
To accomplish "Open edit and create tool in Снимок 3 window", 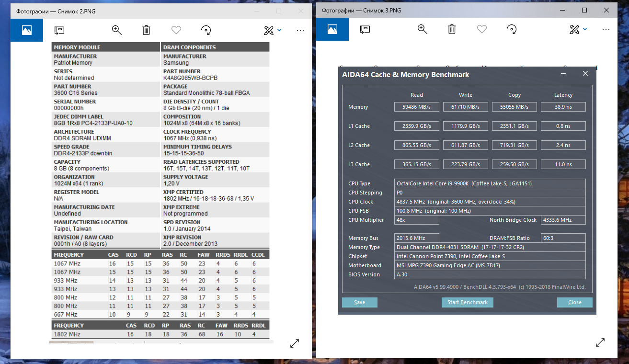I will 574,29.
